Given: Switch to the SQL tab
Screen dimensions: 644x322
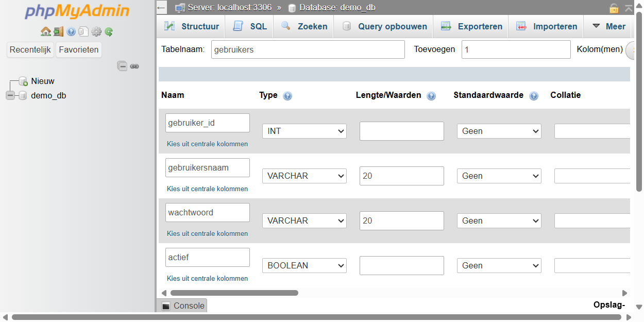Looking at the screenshot, I should pyautogui.click(x=251, y=26).
